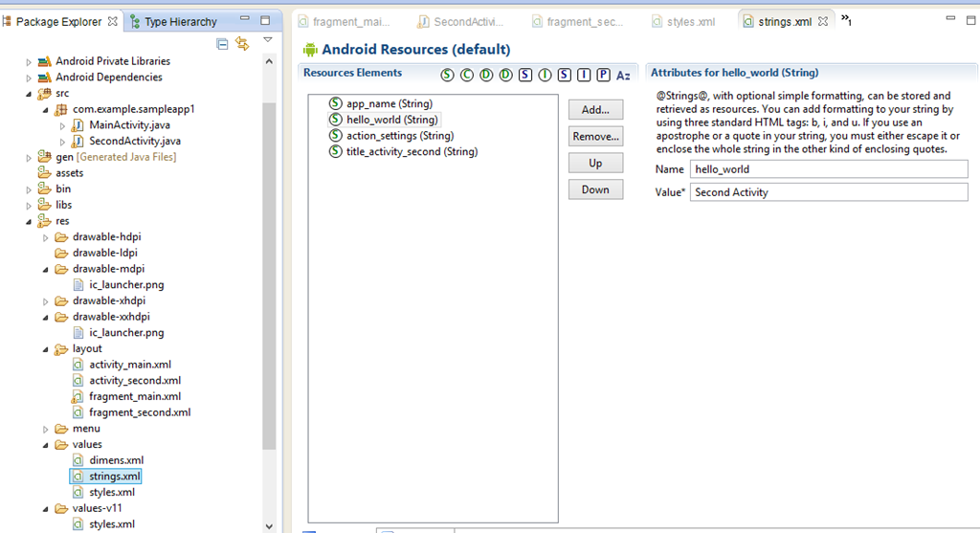The image size is (980, 533).
Task: Open the SecondActivi... editor tab
Action: click(x=461, y=22)
